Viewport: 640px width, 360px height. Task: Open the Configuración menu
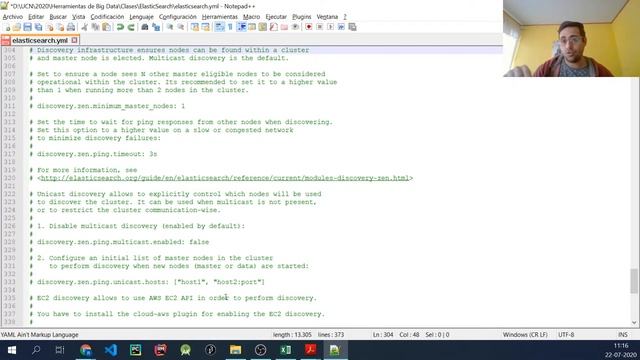(178, 17)
